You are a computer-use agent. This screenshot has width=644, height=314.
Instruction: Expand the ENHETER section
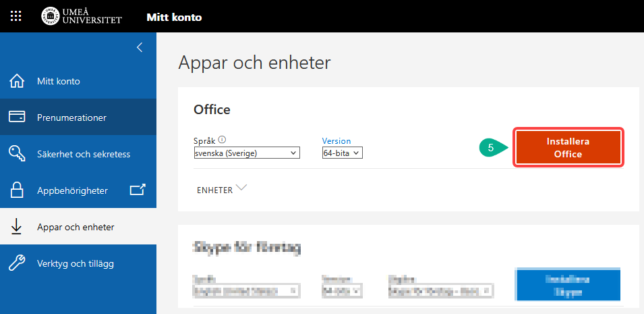[222, 190]
